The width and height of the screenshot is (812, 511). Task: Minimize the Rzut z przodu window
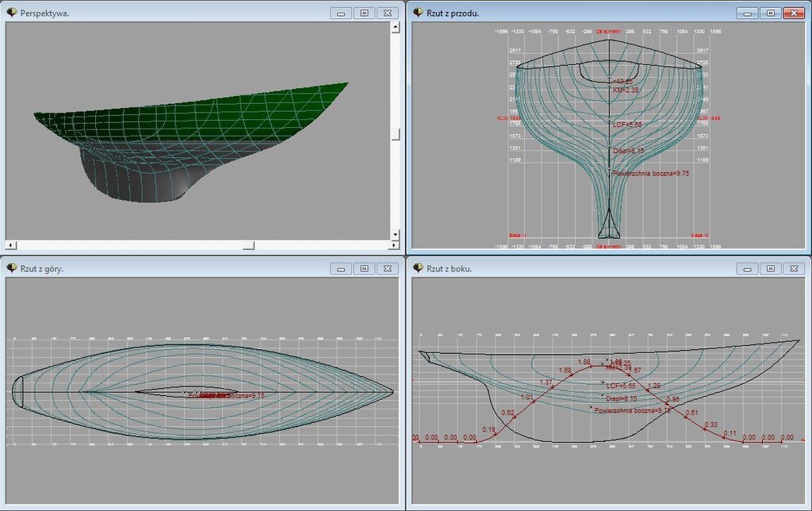(x=747, y=13)
